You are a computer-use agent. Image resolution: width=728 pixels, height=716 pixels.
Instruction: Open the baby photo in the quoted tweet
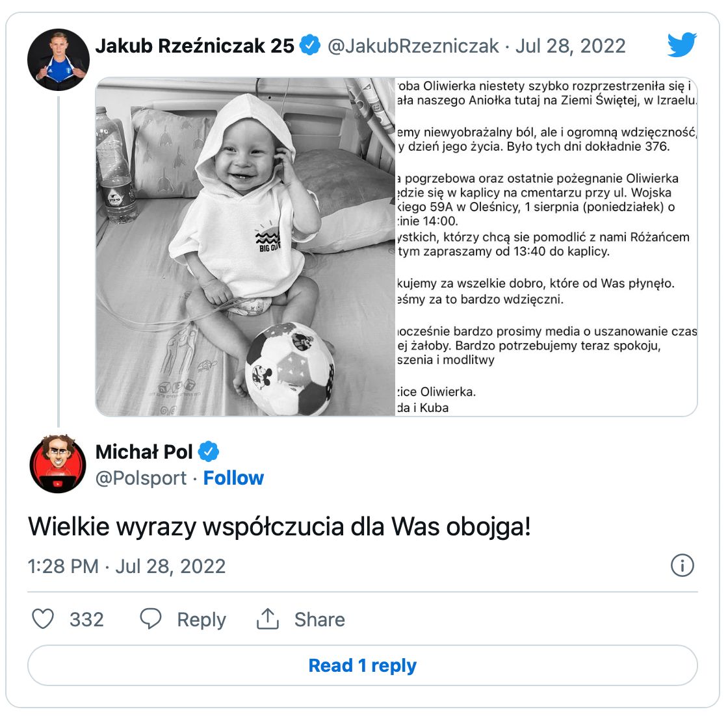coord(245,247)
